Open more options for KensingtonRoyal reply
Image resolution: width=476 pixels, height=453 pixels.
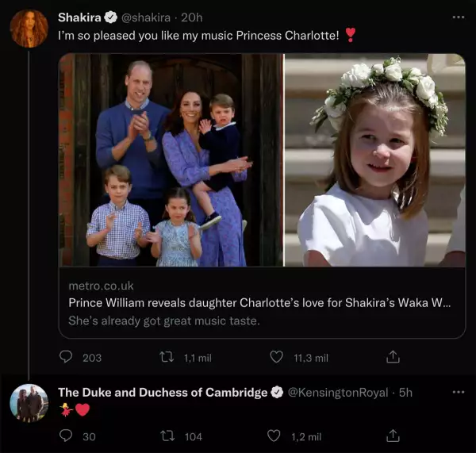(458, 392)
